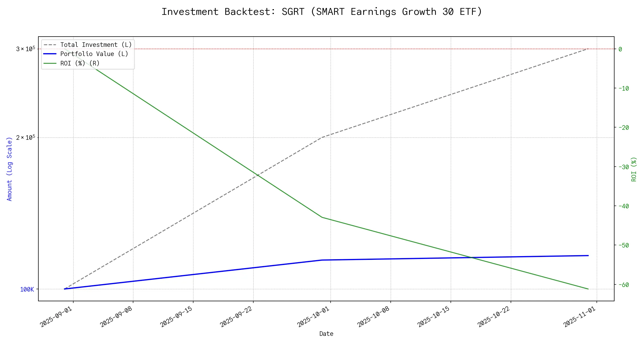Click the ROI (%) right axis label

click(x=634, y=169)
